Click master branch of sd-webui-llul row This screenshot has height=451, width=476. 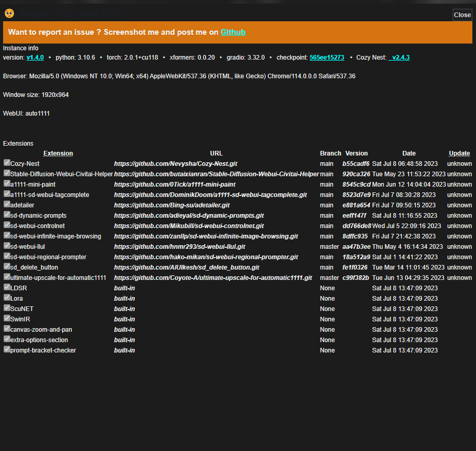(x=329, y=246)
